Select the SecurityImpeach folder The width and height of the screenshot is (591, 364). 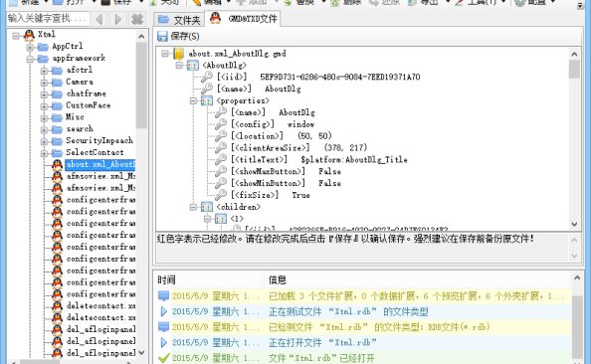point(99,140)
